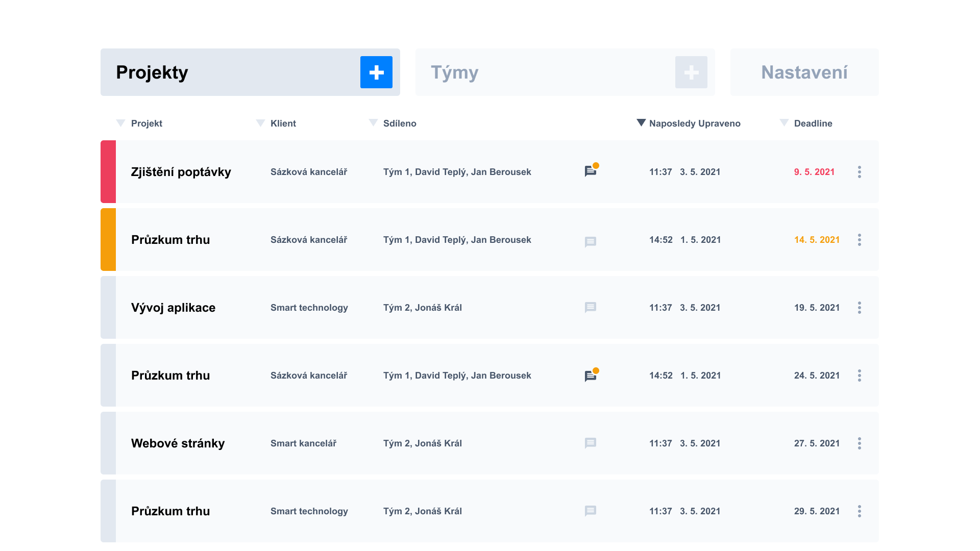Sort by Deadline column arrow

pyautogui.click(x=784, y=123)
